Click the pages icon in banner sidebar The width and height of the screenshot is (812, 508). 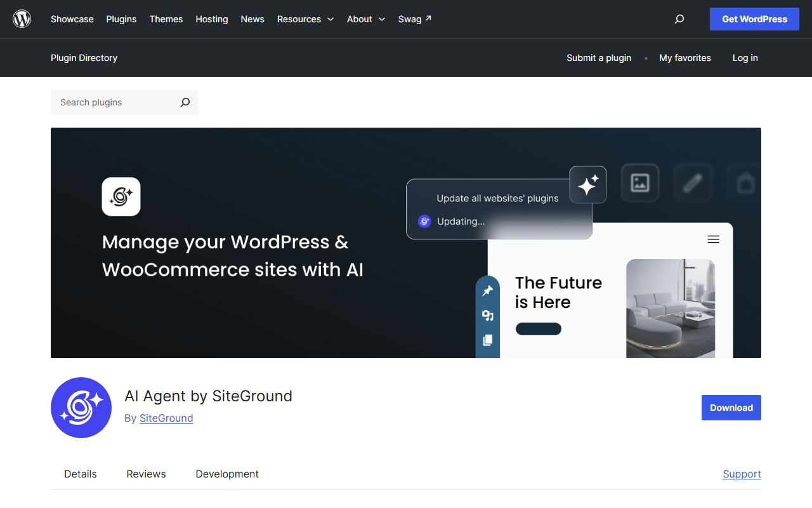click(x=488, y=340)
